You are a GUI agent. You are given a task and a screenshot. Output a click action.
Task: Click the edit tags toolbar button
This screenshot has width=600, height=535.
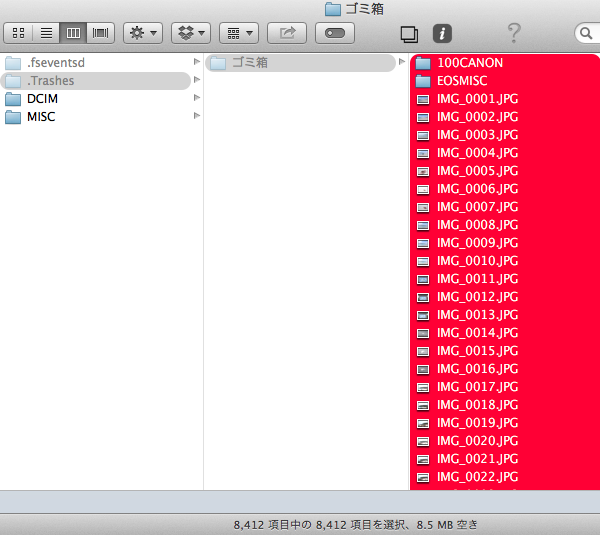(x=335, y=33)
